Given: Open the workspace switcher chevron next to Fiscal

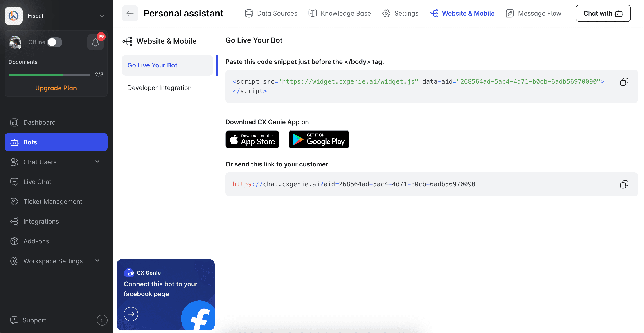Looking at the screenshot, I should [102, 16].
